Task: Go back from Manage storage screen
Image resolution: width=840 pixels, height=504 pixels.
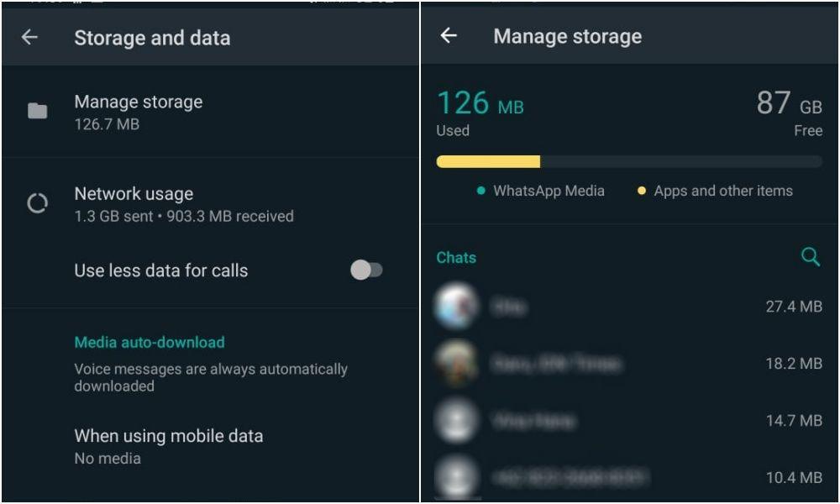Action: (x=449, y=36)
